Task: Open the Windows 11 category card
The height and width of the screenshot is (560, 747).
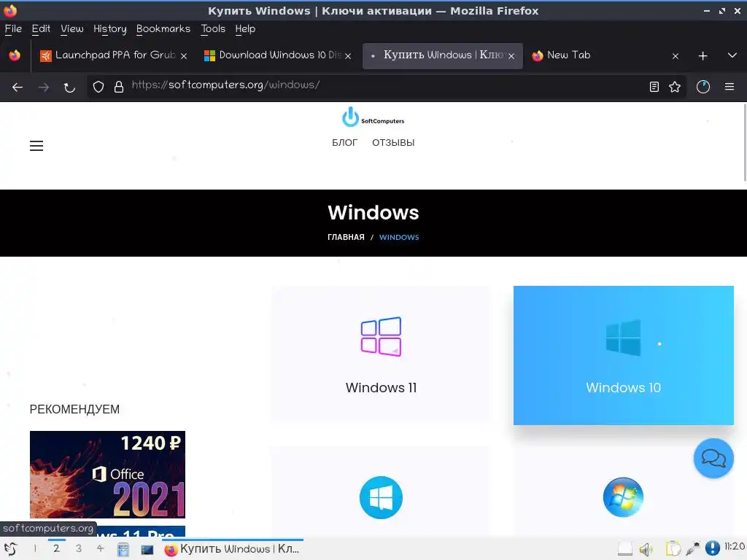Action: pyautogui.click(x=381, y=354)
